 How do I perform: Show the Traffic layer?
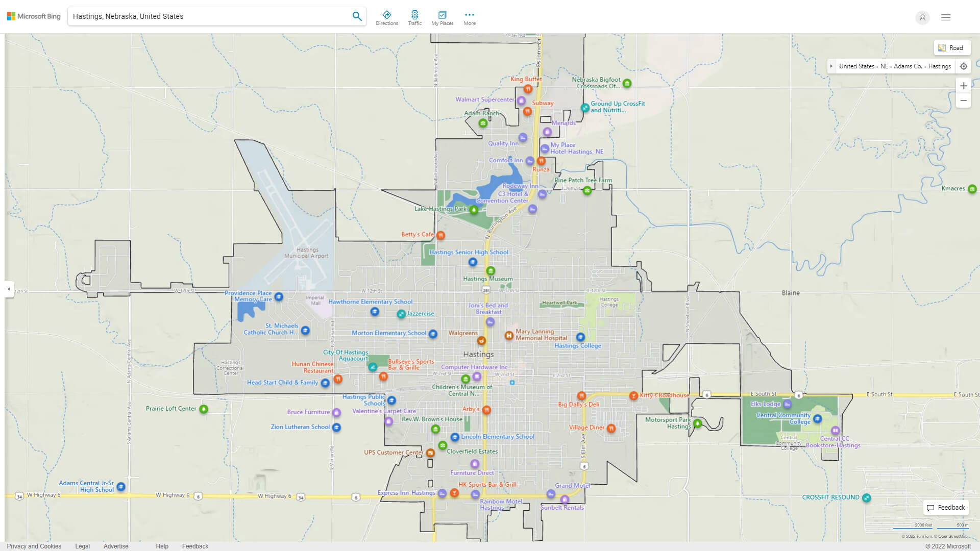414,18
